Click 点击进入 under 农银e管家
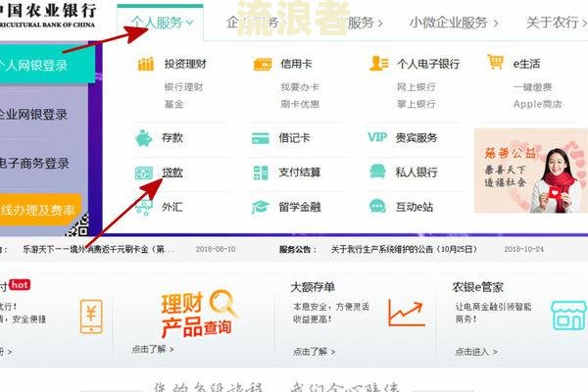 pyautogui.click(x=476, y=352)
